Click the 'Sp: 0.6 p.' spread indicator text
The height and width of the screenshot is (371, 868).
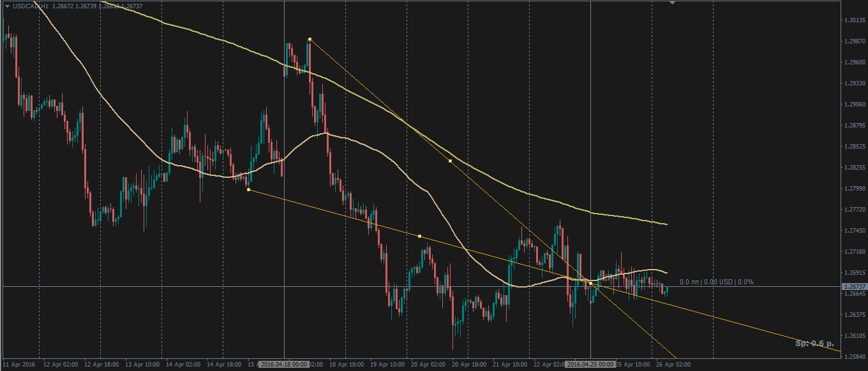coord(814,344)
